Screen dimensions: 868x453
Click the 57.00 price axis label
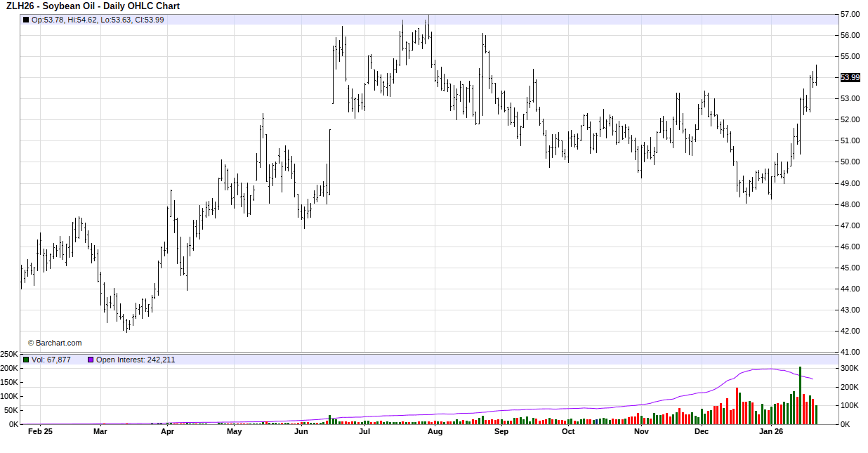[x=850, y=14]
